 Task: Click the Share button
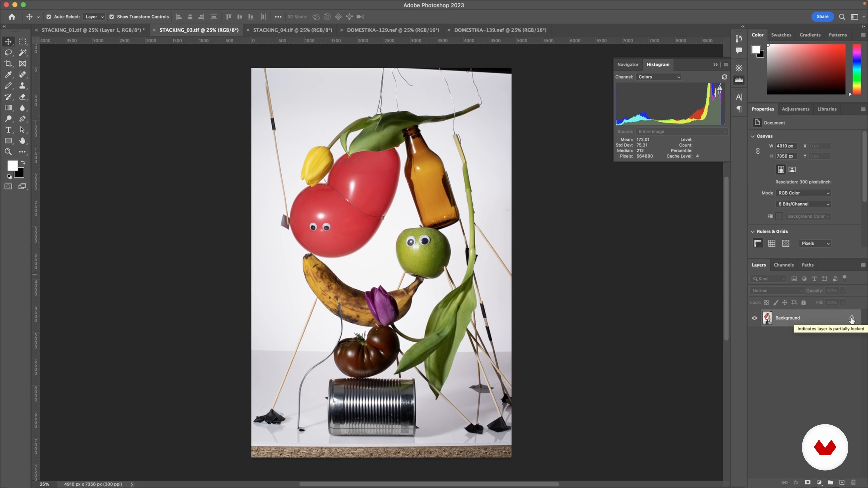coord(822,17)
